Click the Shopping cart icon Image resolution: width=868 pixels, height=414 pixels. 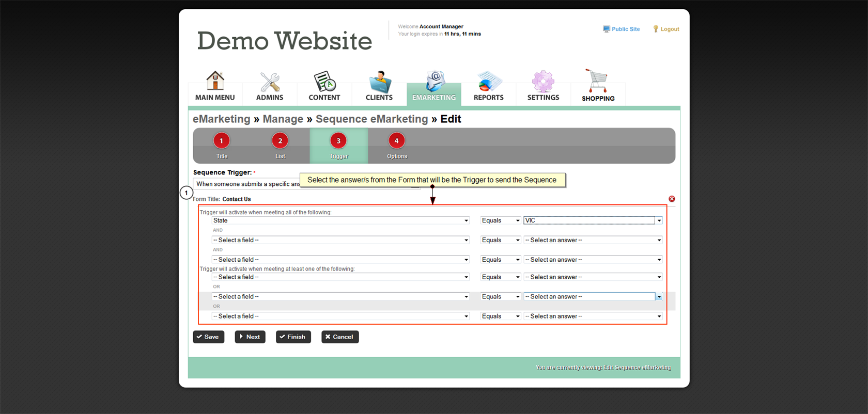coord(598,82)
